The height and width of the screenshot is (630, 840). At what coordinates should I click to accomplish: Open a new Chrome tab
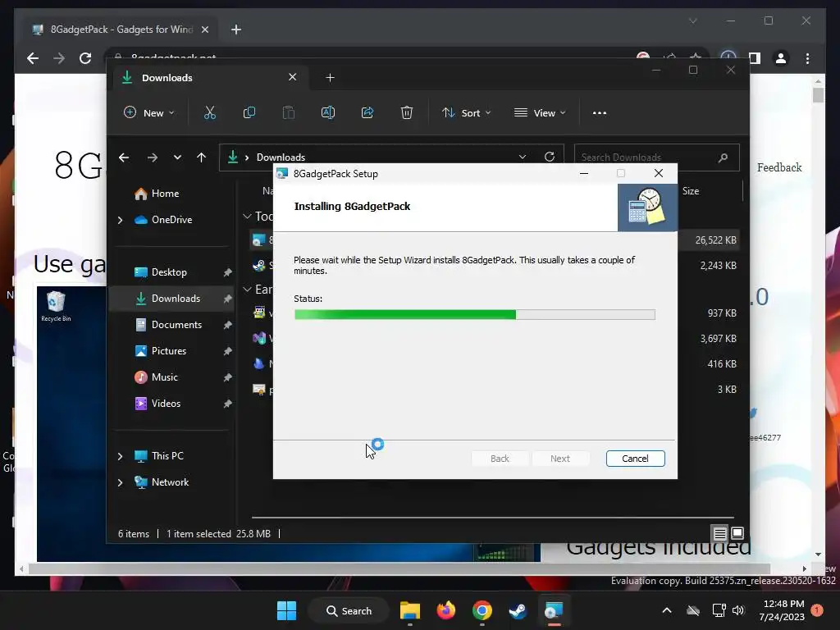tap(235, 30)
